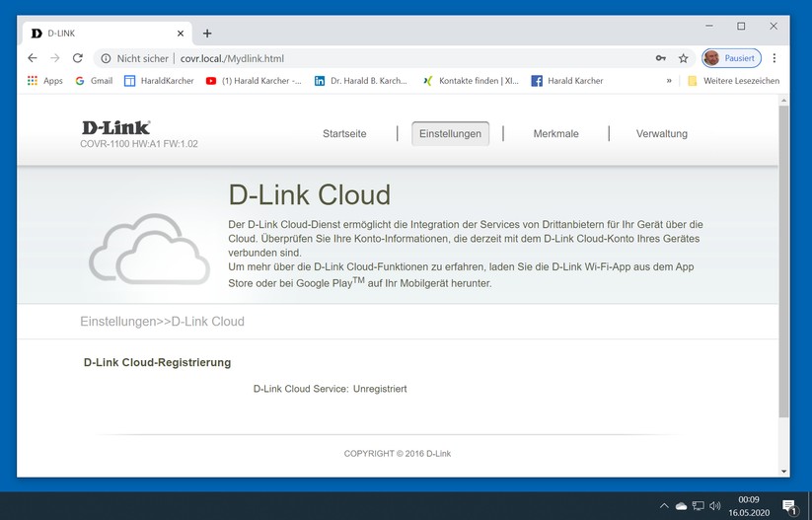The width and height of the screenshot is (812, 520).
Task: Open the Weitere Lesezeichen folder
Action: [x=733, y=81]
